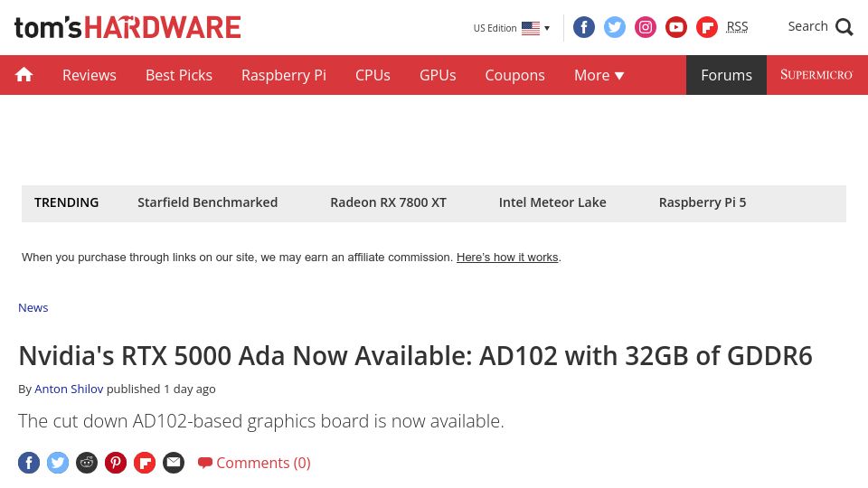
Task: Open trending topic Raspberry Pi 5
Action: [703, 202]
